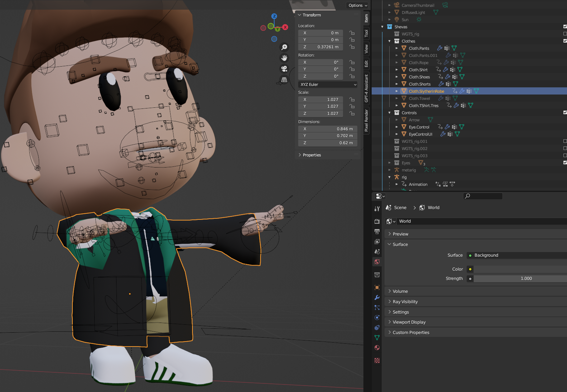Open the Object Data properties tab
Image resolution: width=567 pixels, height=392 pixels.
click(377, 338)
